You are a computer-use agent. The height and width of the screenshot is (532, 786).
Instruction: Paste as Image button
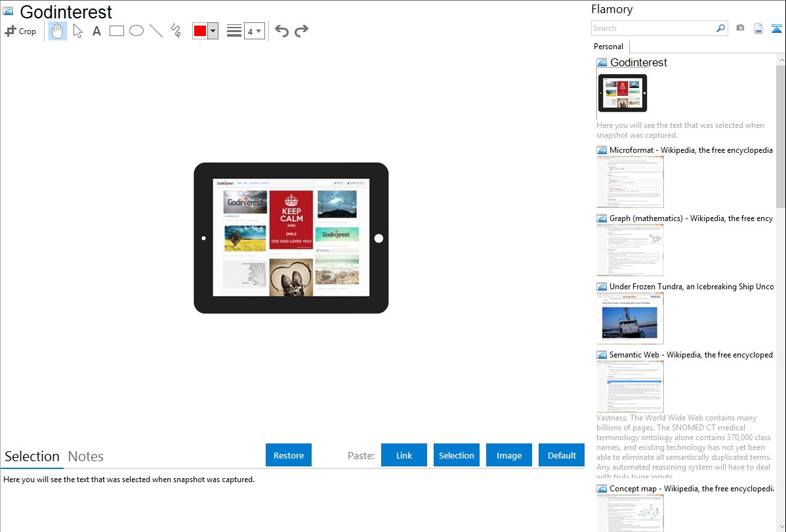[x=508, y=455]
